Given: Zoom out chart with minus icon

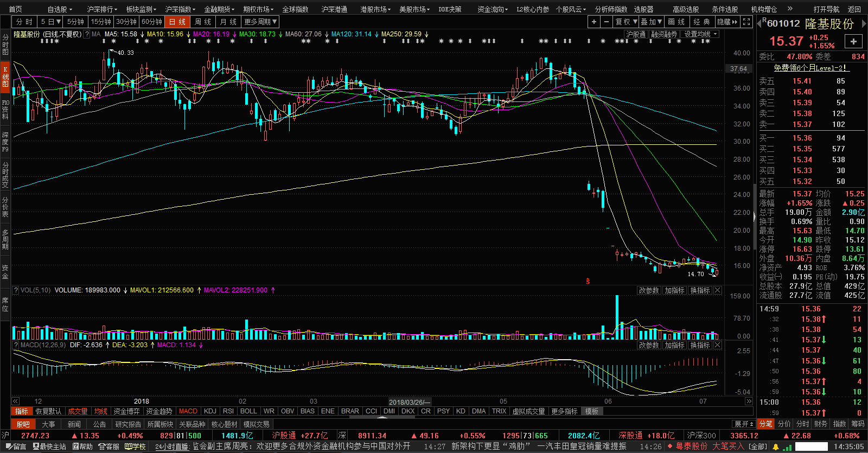Looking at the screenshot, I should pyautogui.click(x=607, y=22).
